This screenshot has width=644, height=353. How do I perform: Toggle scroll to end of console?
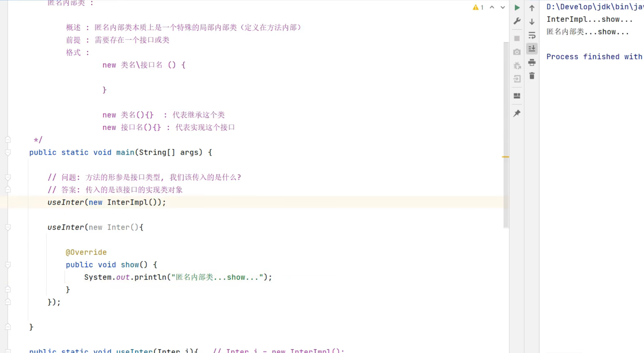click(x=532, y=49)
